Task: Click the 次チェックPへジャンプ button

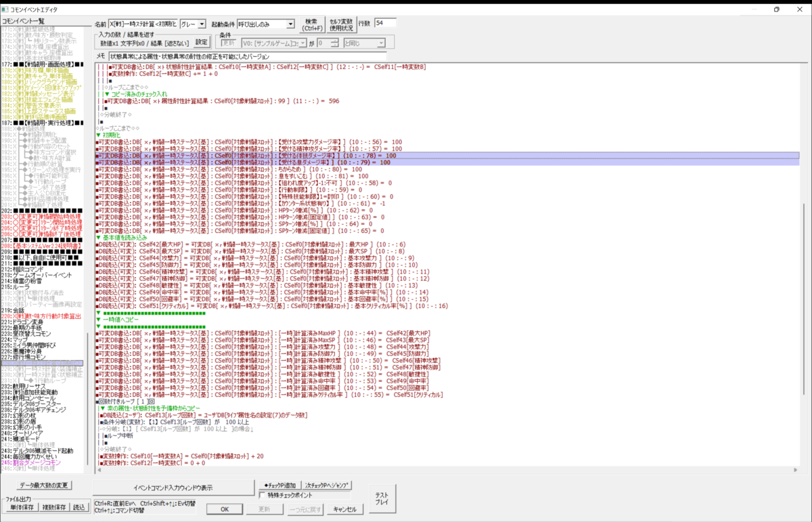Action: pyautogui.click(x=328, y=485)
